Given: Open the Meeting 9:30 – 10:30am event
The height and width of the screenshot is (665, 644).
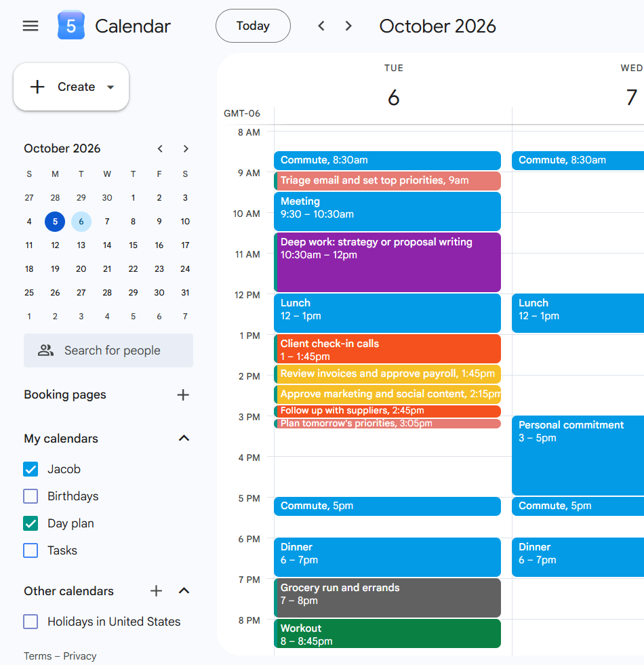Looking at the screenshot, I should (x=387, y=211).
